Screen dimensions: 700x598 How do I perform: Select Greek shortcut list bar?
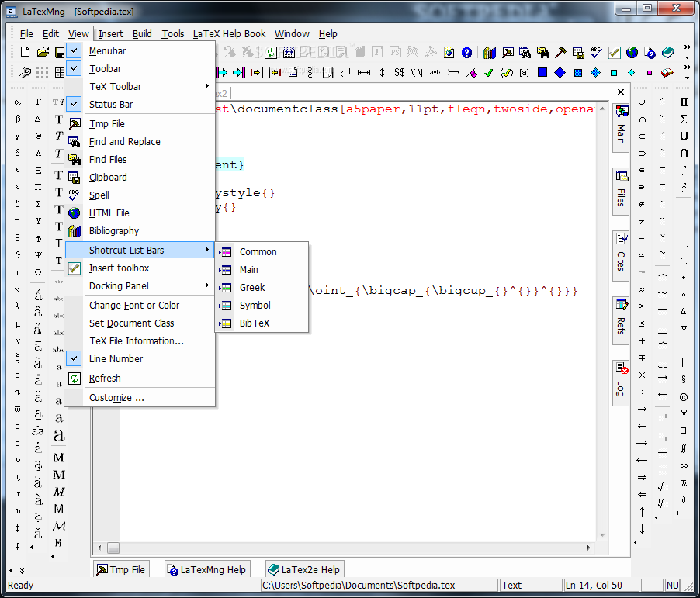tap(262, 288)
